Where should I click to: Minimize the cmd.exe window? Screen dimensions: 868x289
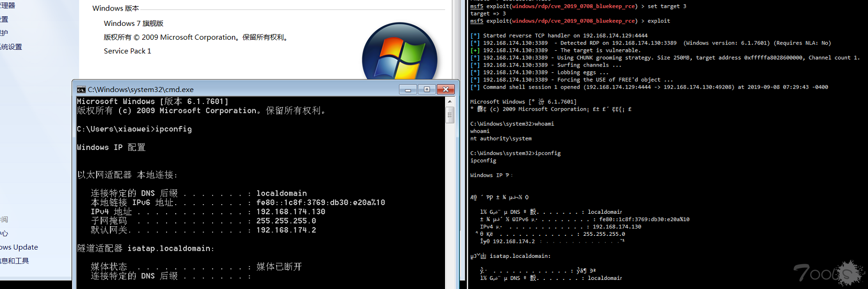coord(408,90)
